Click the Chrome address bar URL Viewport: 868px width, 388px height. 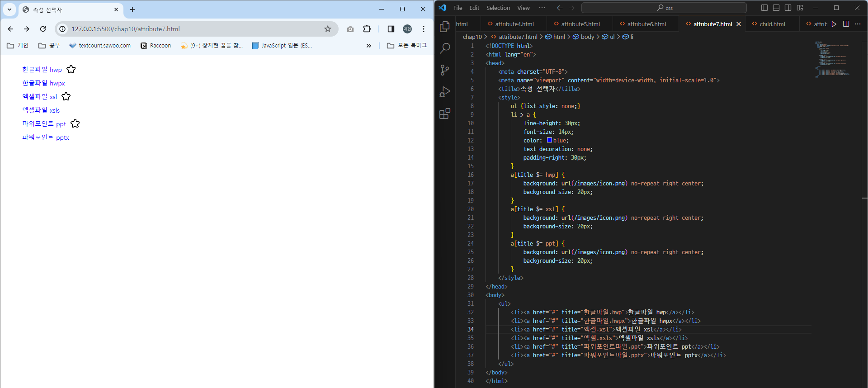pos(126,29)
